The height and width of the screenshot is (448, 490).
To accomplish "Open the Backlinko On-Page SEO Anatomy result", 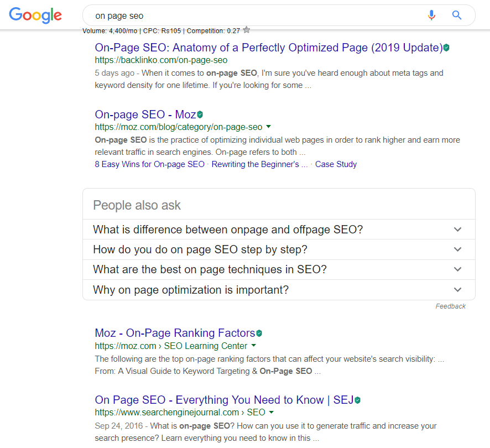I will click(x=269, y=48).
